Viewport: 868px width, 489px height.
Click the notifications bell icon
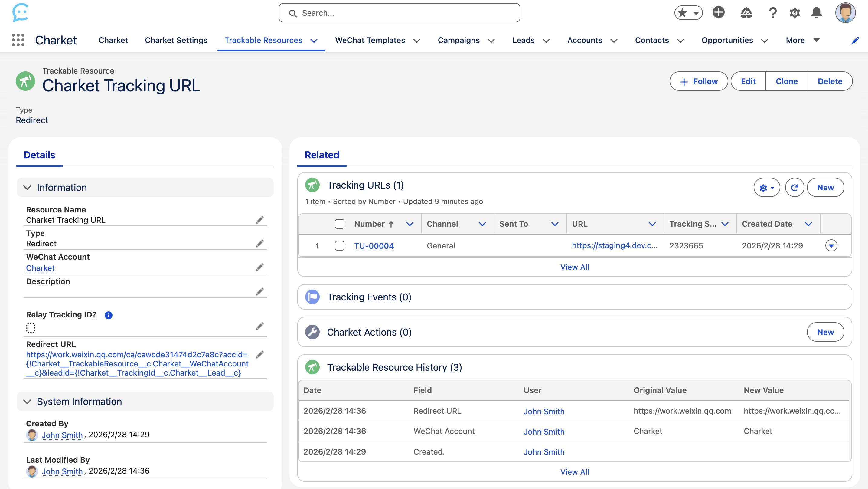(816, 13)
